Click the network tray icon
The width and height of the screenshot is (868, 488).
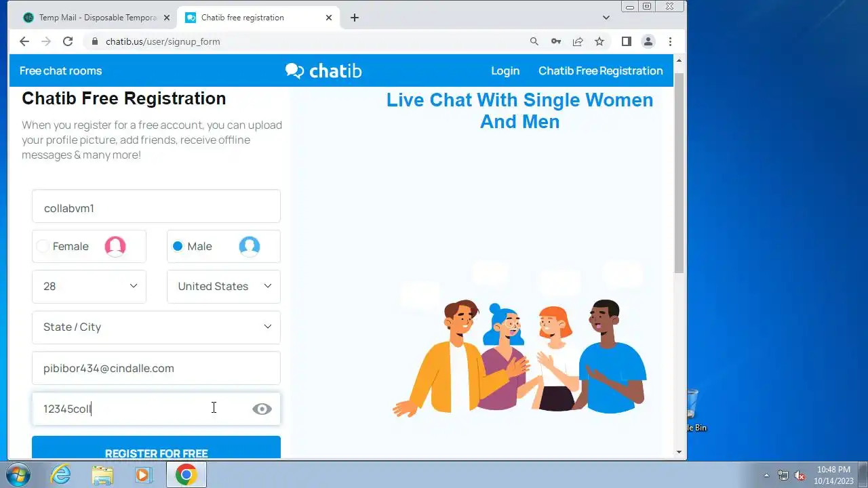click(783, 475)
